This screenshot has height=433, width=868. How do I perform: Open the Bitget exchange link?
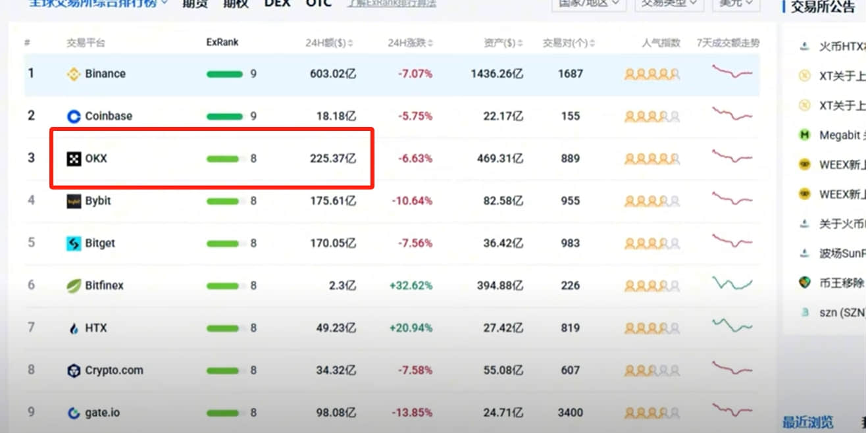click(x=100, y=243)
